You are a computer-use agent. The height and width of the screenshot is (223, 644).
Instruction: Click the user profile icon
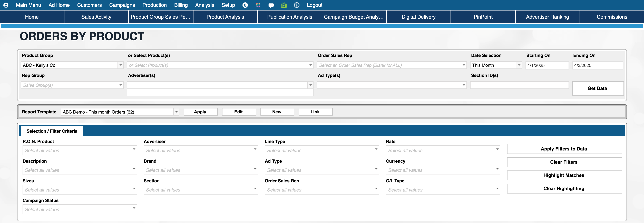coord(6,5)
